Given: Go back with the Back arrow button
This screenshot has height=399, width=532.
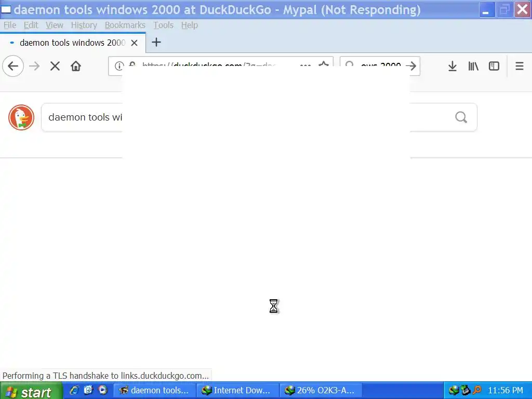Looking at the screenshot, I should (13, 66).
